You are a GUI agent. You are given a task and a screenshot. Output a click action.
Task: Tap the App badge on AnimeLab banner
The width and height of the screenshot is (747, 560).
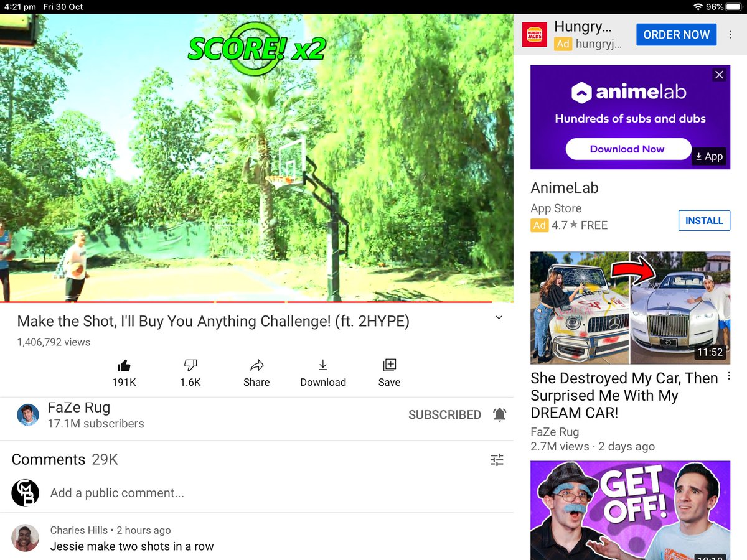[x=709, y=156]
